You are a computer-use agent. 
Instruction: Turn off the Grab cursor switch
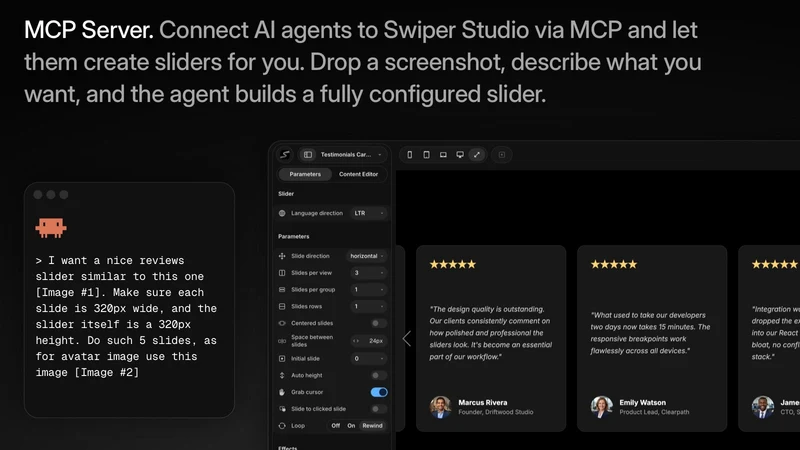click(379, 392)
